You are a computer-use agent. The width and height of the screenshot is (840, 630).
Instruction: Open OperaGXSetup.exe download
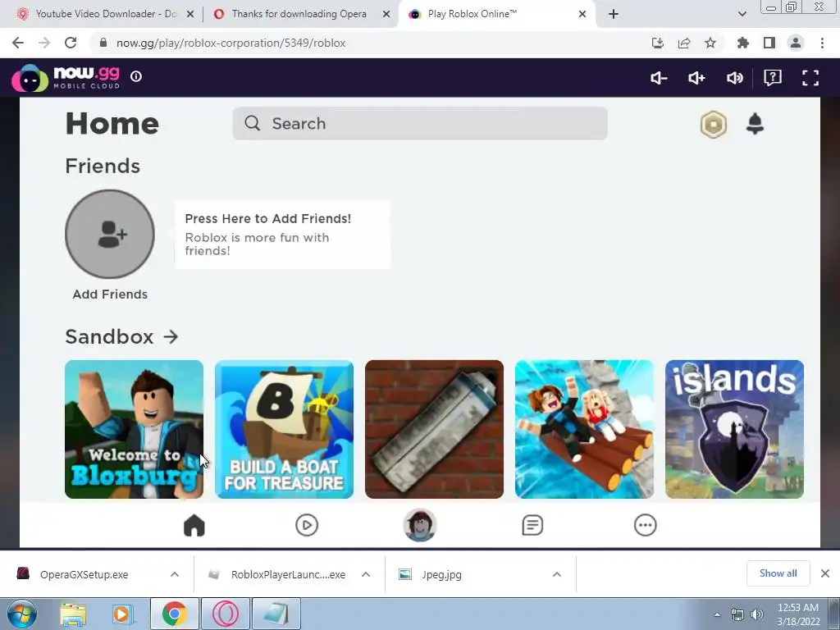[x=84, y=574]
